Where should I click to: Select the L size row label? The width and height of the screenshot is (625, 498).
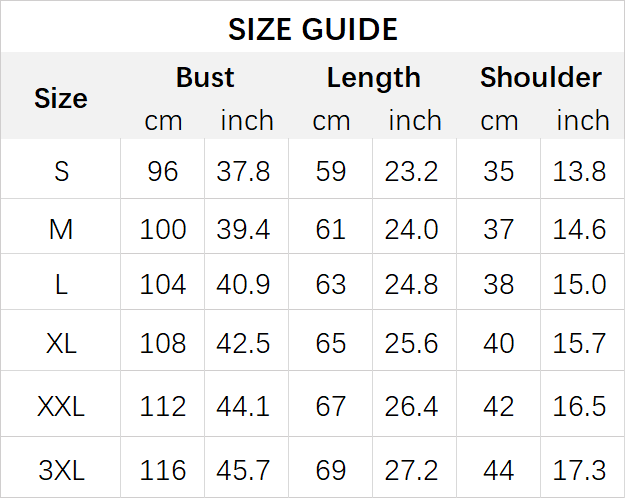point(61,284)
